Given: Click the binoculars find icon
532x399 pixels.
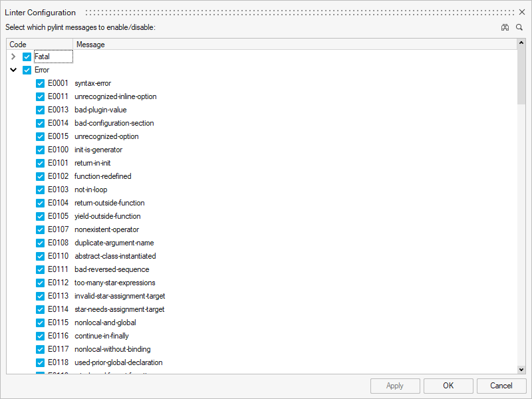Looking at the screenshot, I should (x=505, y=27).
